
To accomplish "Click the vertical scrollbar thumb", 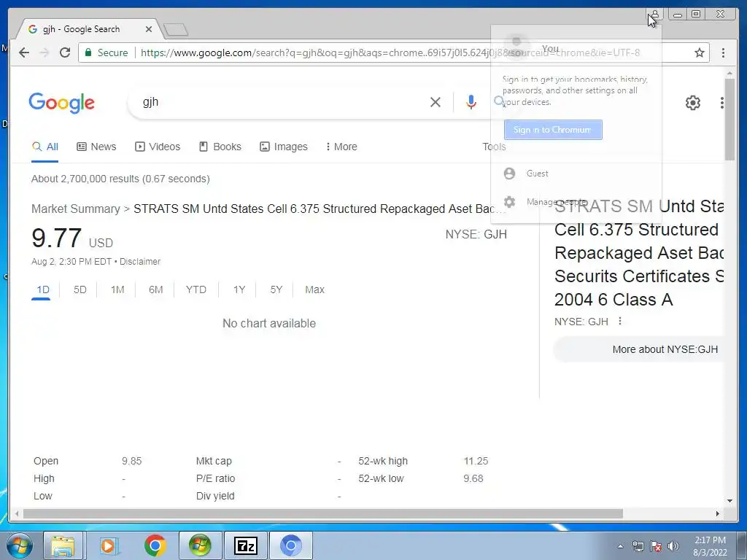I will (x=729, y=119).
